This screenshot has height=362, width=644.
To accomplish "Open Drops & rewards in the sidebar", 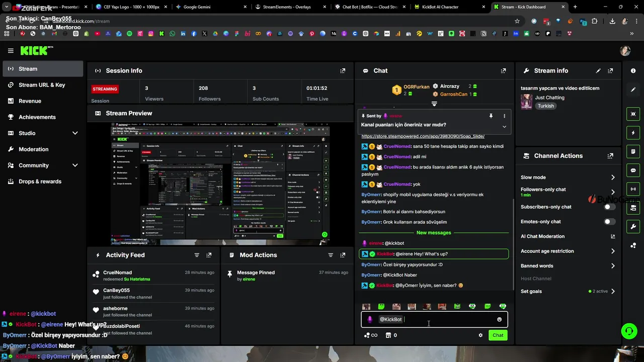I will click(x=43, y=182).
